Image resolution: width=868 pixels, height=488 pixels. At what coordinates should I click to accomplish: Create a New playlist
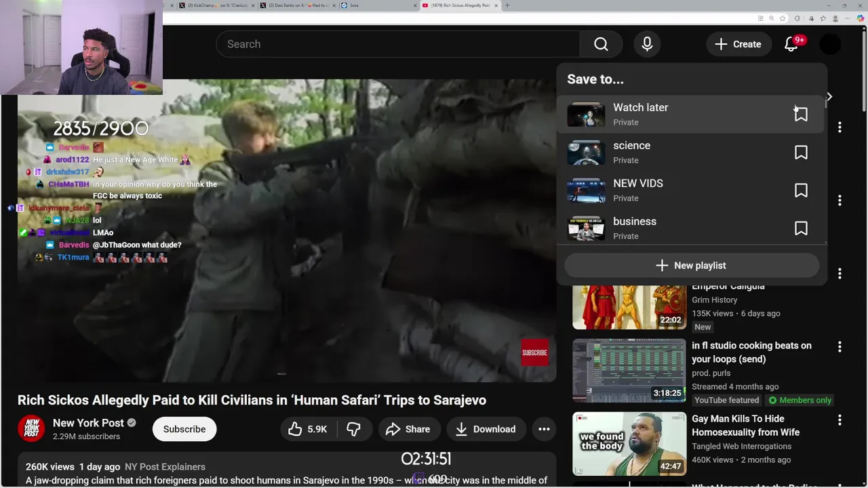692,266
